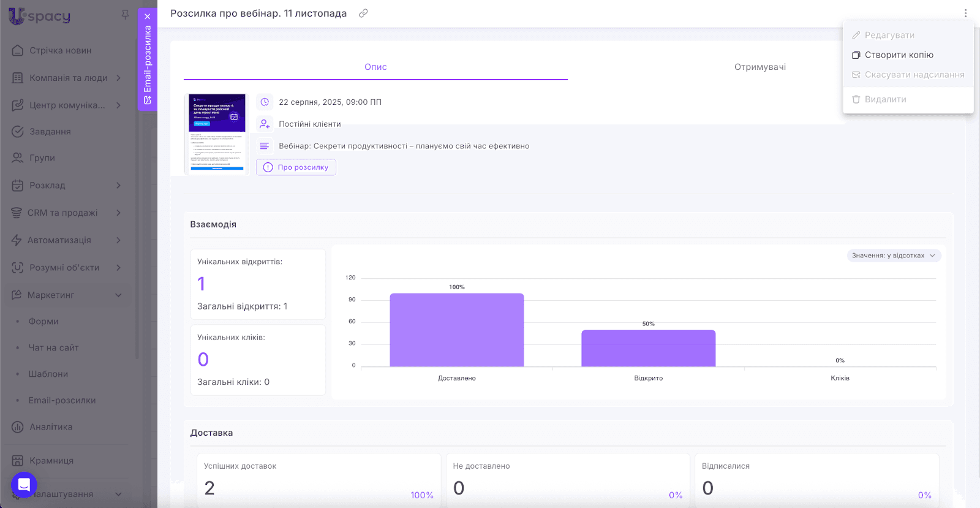Open Email-розсилки in Маркетинг submenu

[x=62, y=401]
